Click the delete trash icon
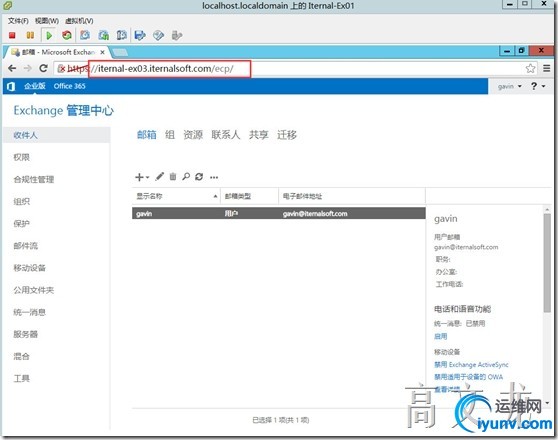Viewport: 558px width, 440px height. (173, 176)
